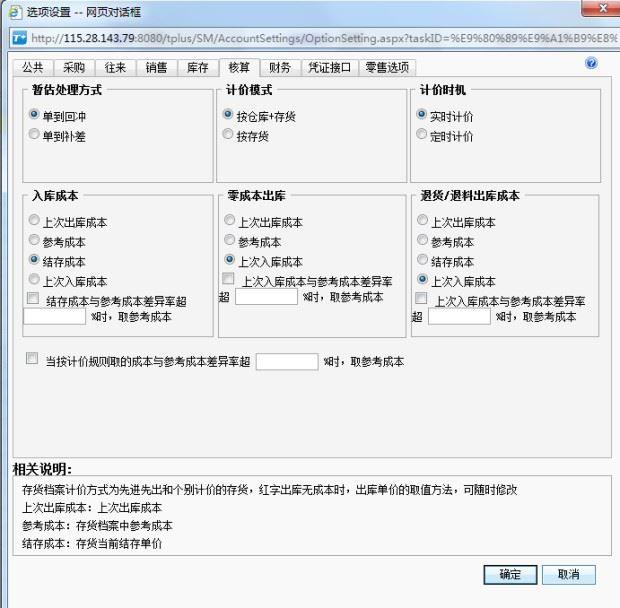Select 单到回冲 radio option
The height and width of the screenshot is (608, 620).
34,114
